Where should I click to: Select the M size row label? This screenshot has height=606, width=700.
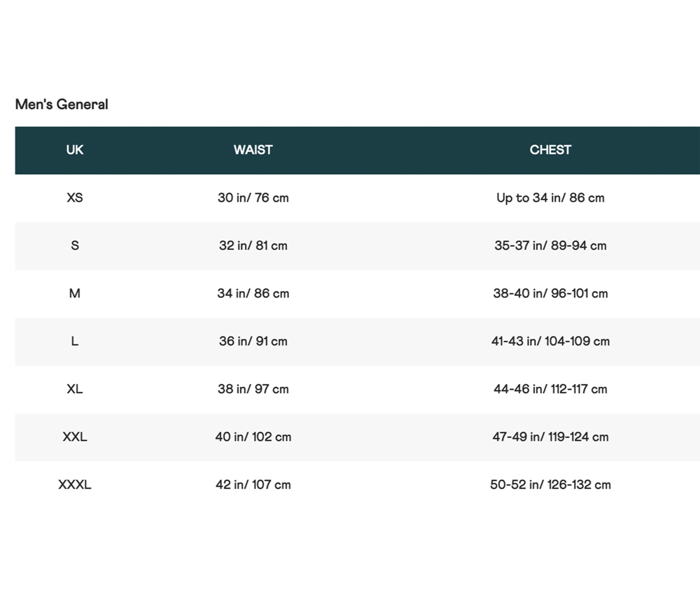click(75, 293)
